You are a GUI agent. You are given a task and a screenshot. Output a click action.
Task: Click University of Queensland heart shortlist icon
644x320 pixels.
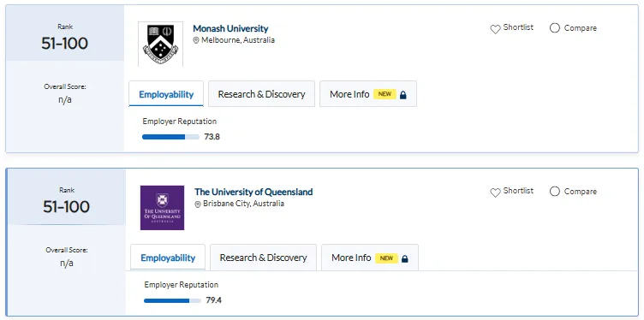495,193
